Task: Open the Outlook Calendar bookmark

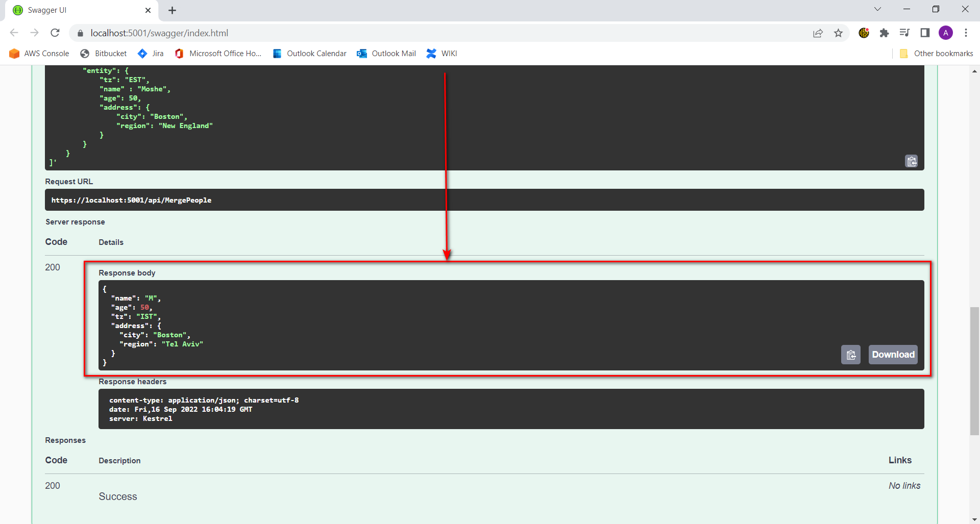Action: click(309, 53)
